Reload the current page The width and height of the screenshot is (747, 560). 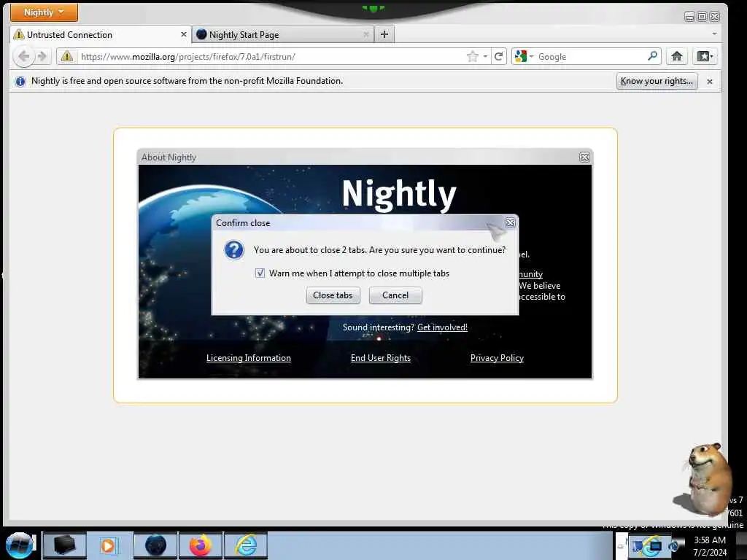pyautogui.click(x=498, y=57)
